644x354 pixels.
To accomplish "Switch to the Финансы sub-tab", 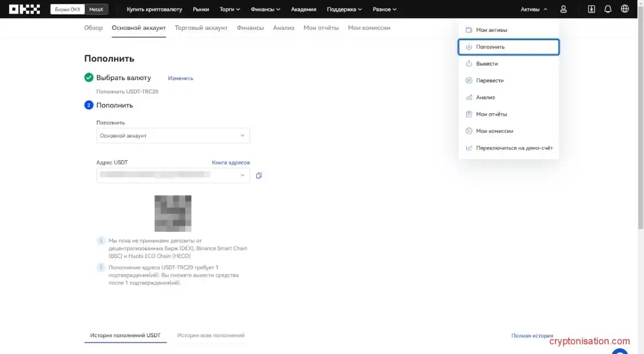I will point(250,28).
